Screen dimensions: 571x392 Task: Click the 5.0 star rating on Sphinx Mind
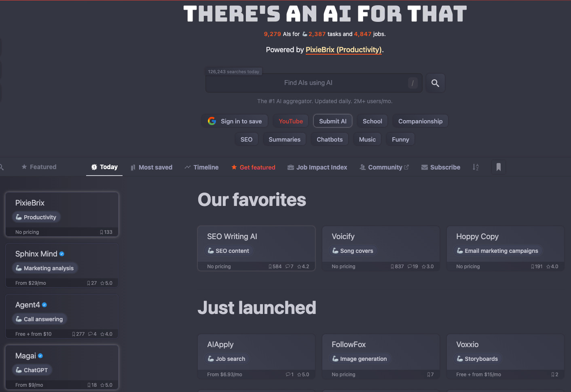pyautogui.click(x=106, y=283)
